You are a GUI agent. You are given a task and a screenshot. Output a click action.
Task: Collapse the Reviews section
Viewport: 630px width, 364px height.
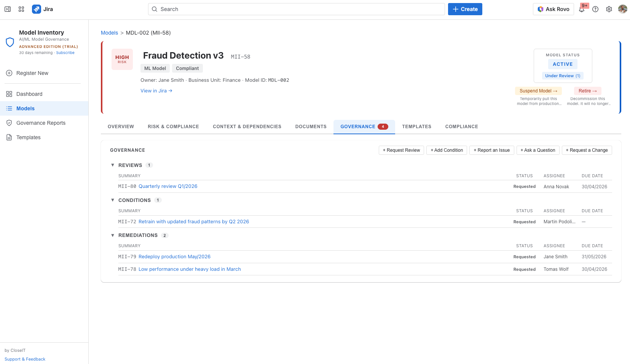click(113, 165)
